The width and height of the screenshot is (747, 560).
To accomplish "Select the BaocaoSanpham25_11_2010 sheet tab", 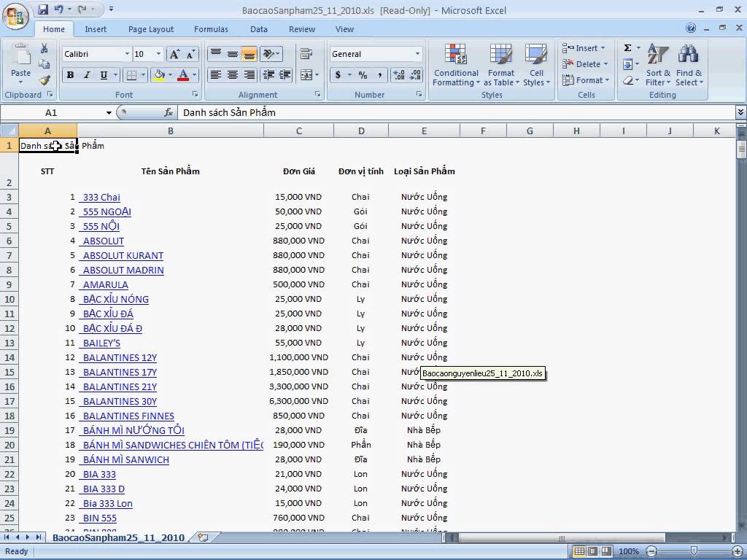I will [118, 537].
